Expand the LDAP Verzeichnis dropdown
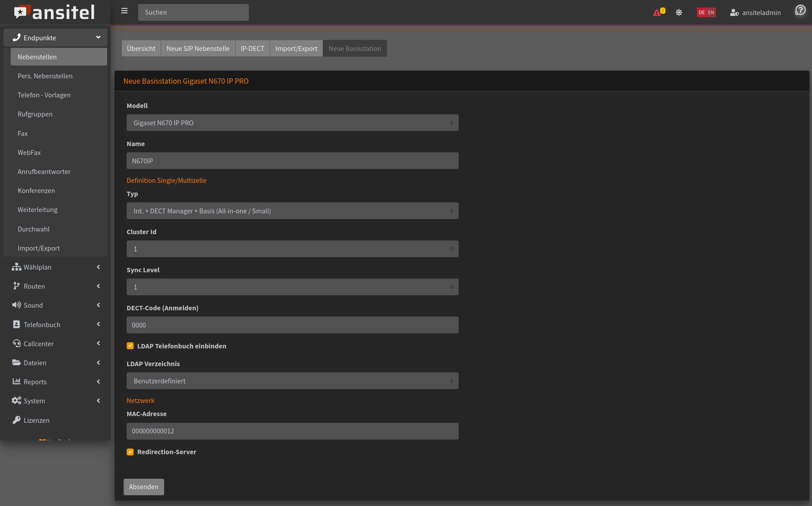812x506 pixels. click(292, 381)
